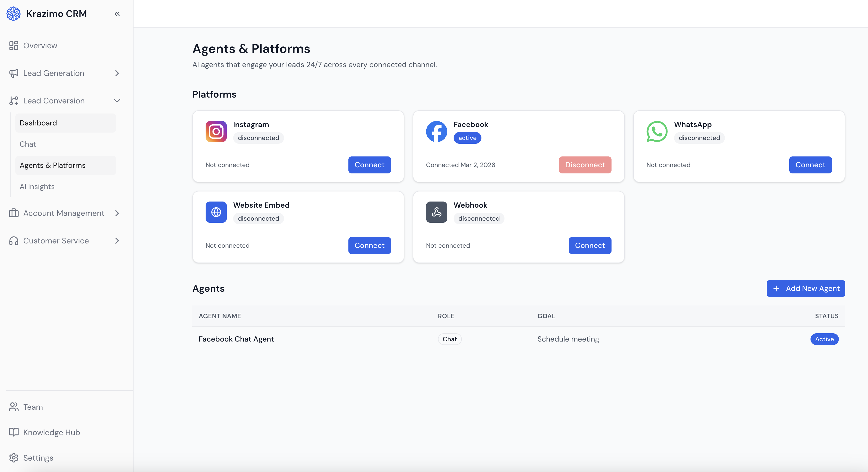Expand the Account Management section
The width and height of the screenshot is (868, 472).
coord(117,213)
